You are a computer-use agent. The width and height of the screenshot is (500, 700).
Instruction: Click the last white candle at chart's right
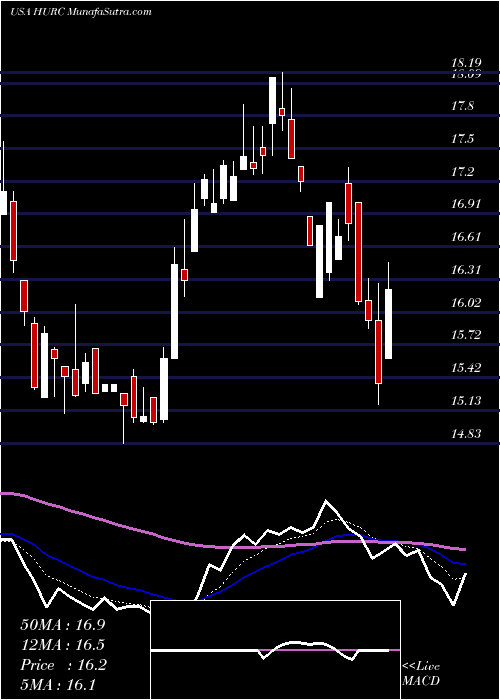click(x=389, y=324)
